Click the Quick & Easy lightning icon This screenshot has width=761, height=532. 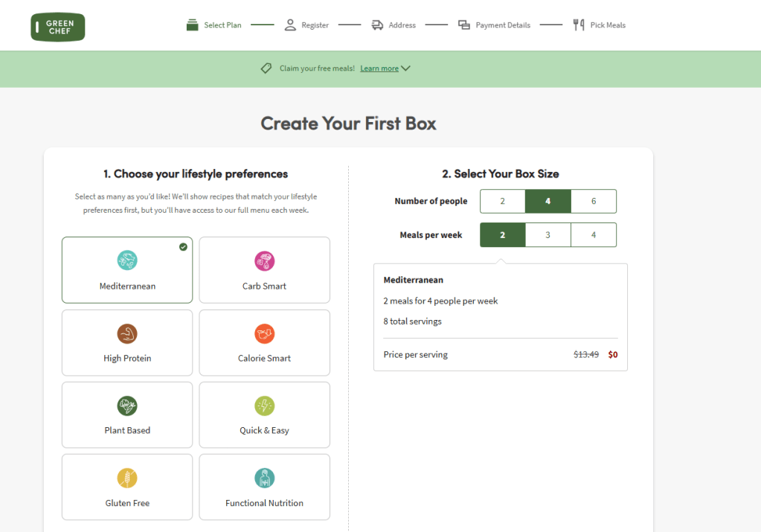(264, 406)
